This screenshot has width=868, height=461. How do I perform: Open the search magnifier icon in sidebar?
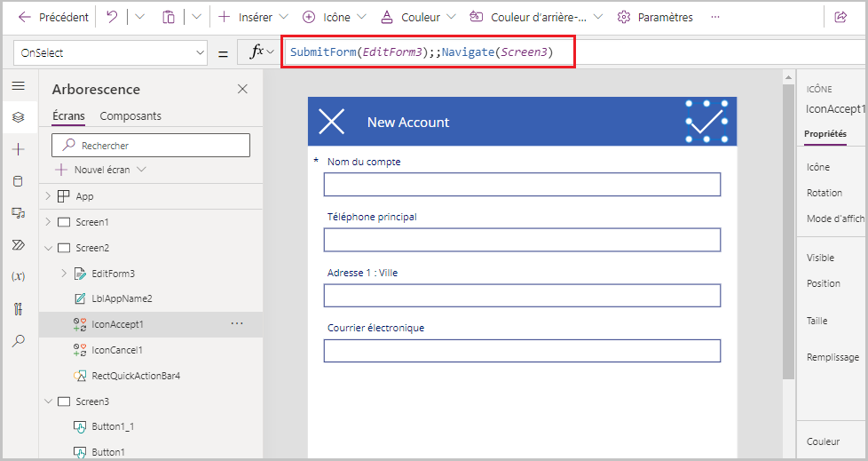pos(19,340)
